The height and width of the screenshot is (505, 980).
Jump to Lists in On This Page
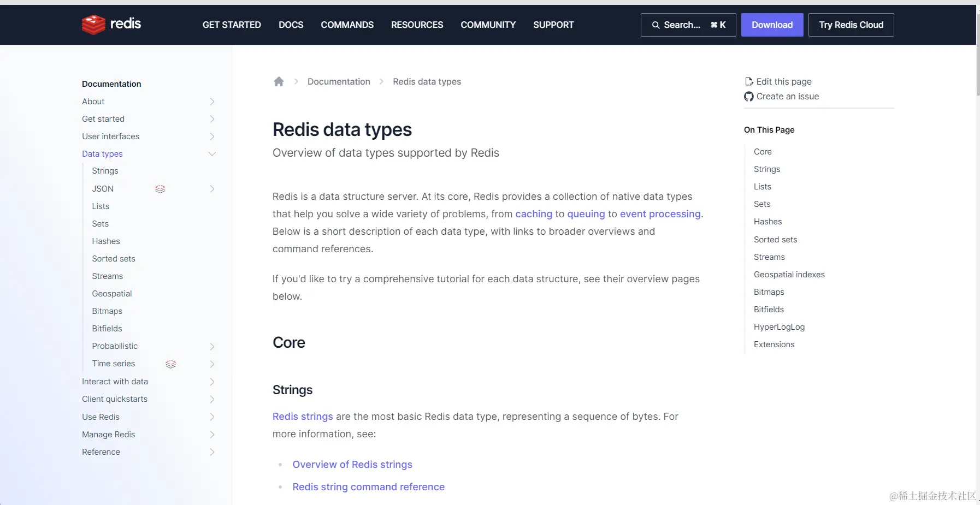click(x=763, y=187)
